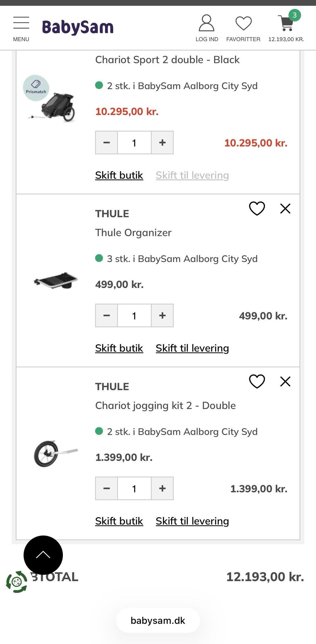316x644 pixels.
Task: Remove Chariot jogging kit 2 from cart
Action: tap(285, 381)
